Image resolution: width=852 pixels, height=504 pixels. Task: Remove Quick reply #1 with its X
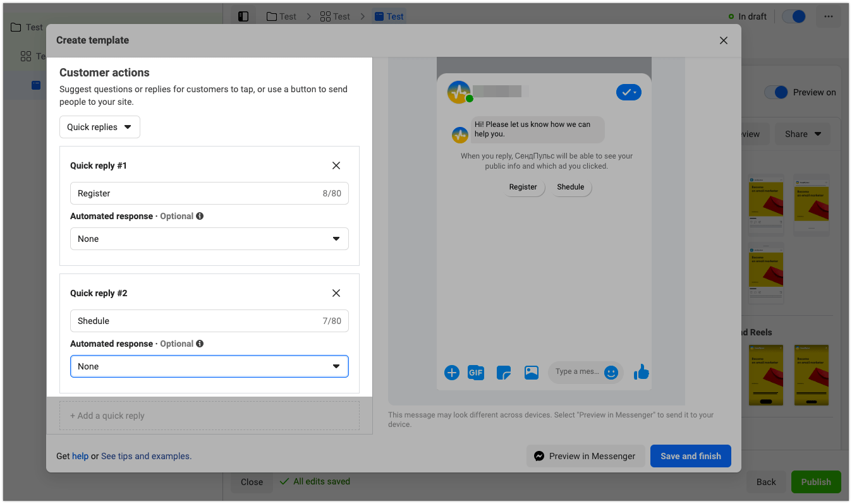tap(336, 165)
